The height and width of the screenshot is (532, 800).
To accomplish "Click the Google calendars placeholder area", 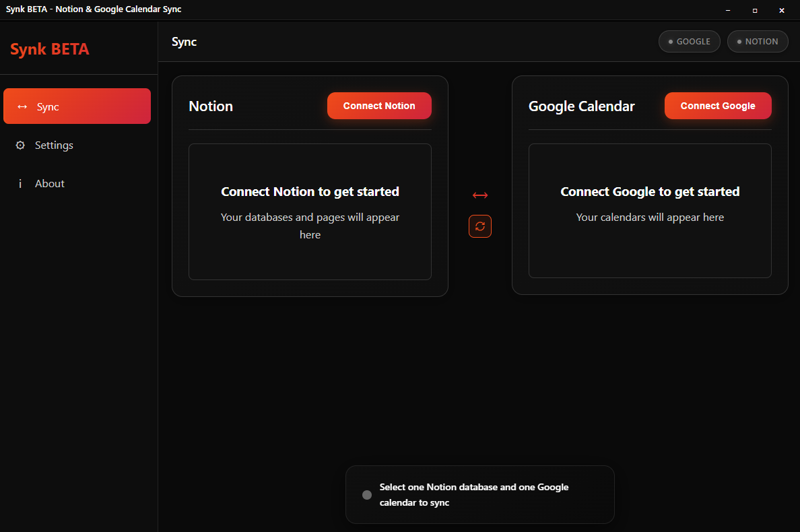I will (650, 211).
